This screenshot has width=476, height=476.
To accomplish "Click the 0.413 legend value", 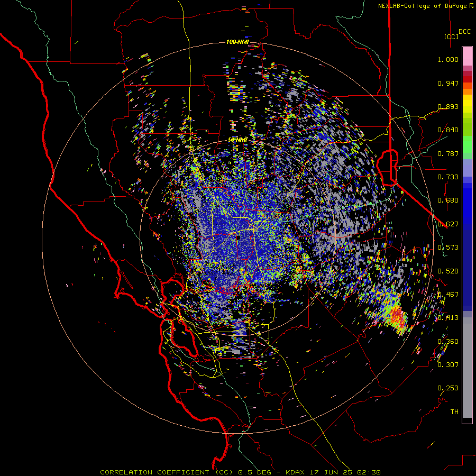I will pos(448,318).
